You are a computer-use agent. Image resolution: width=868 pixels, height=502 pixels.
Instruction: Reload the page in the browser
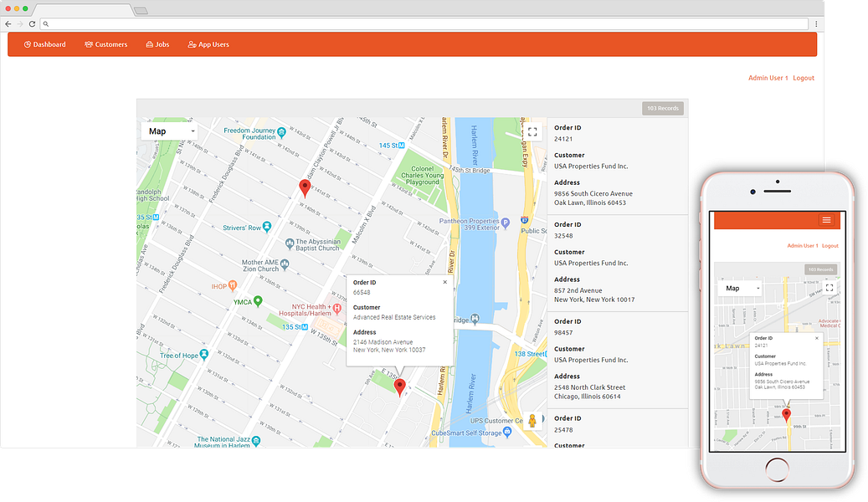click(x=32, y=23)
